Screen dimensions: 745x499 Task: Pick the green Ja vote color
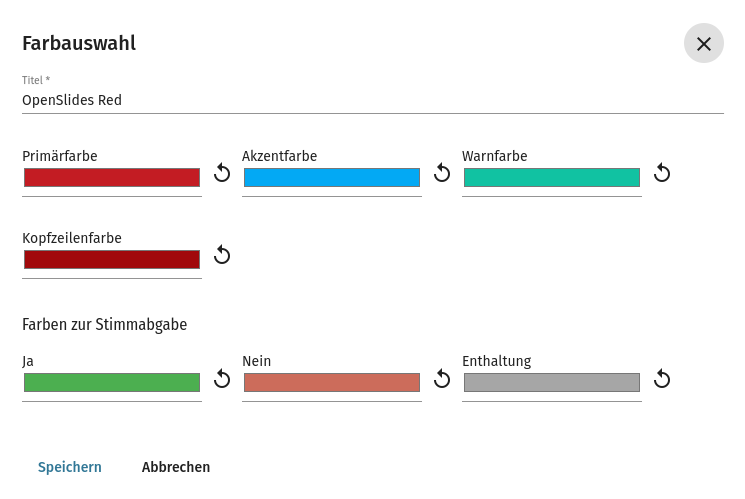click(x=112, y=383)
